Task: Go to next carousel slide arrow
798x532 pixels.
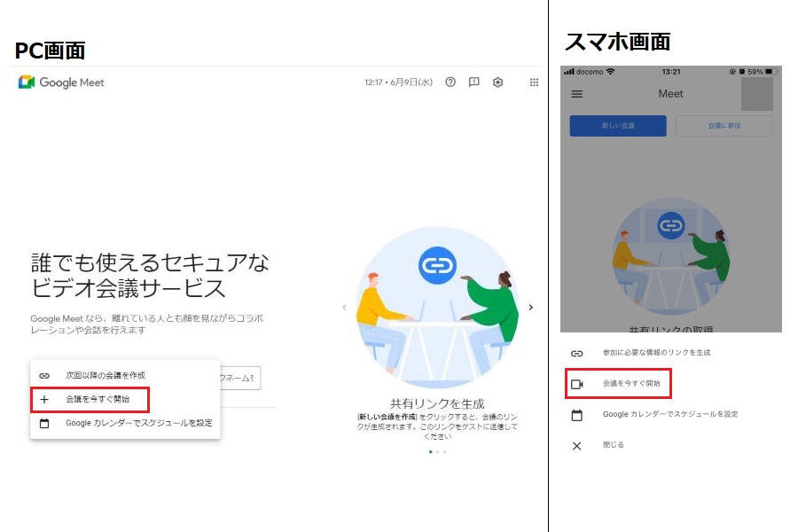Action: [x=531, y=307]
